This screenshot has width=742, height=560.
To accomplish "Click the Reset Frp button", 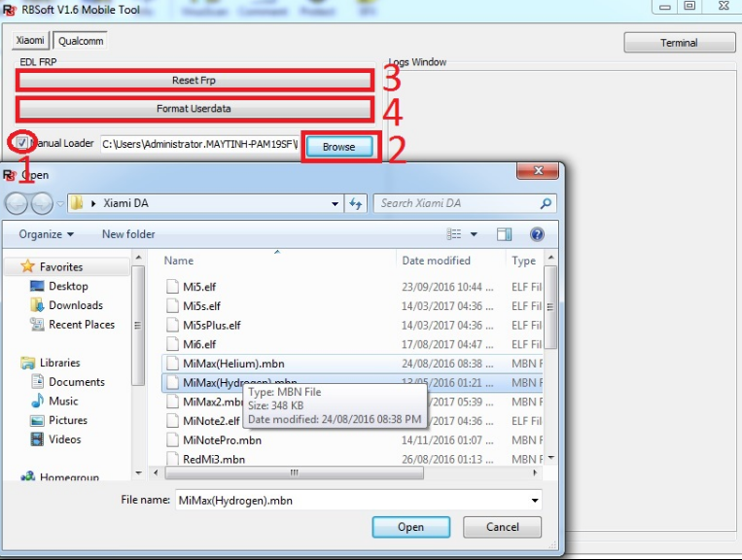I will [x=194, y=81].
